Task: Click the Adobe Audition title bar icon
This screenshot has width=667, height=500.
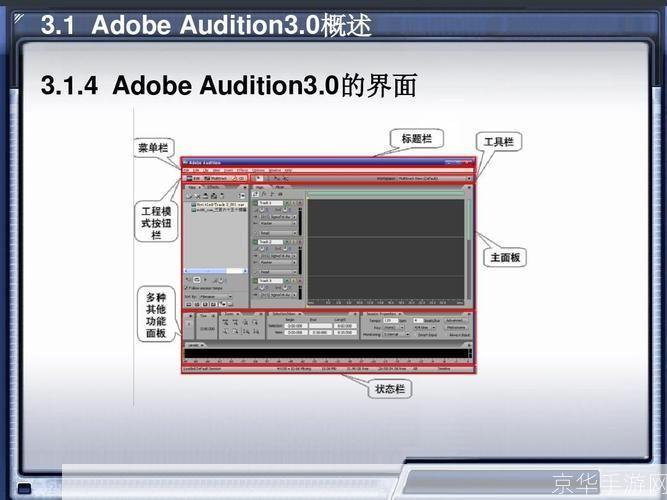Action: (185, 162)
